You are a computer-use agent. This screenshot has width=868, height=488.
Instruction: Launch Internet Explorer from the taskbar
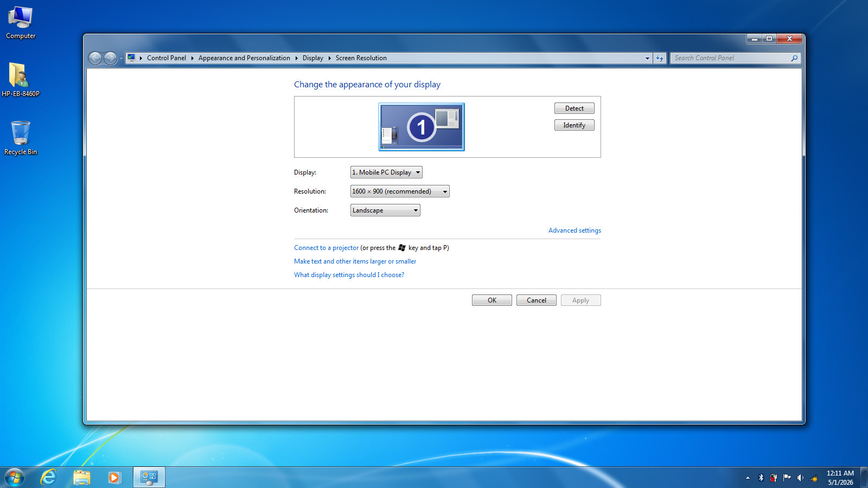(49, 478)
